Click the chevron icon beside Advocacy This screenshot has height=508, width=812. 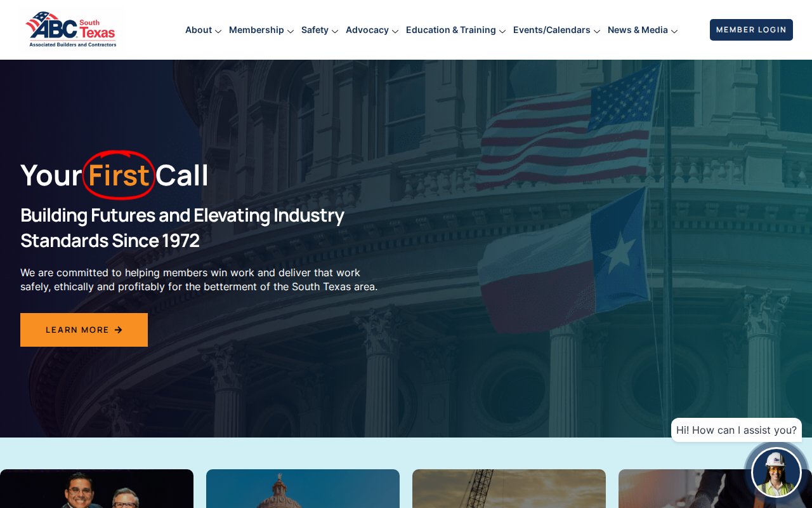(395, 31)
